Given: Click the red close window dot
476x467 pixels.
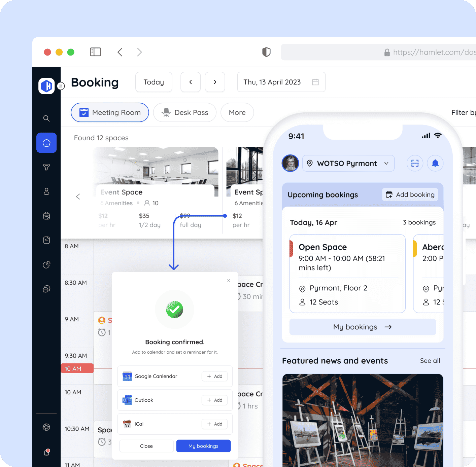Looking at the screenshot, I should (47, 52).
